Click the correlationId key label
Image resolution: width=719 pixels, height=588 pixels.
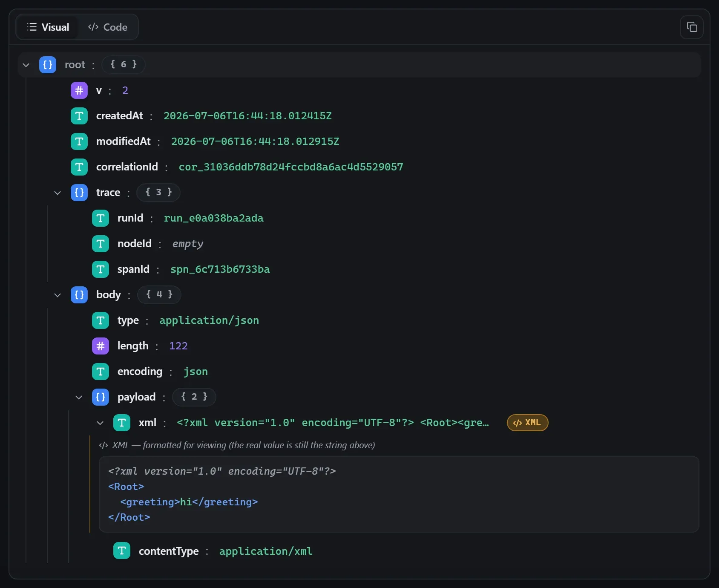pyautogui.click(x=127, y=167)
